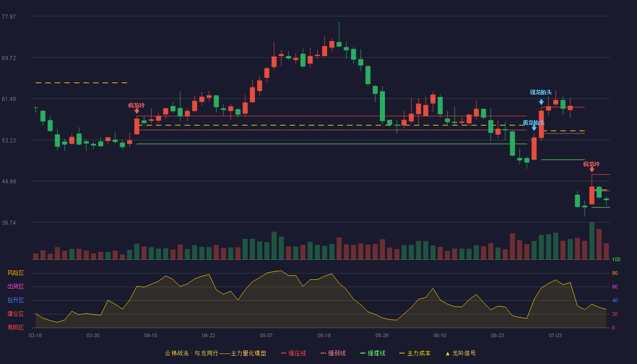The height and width of the screenshot is (364, 637).
Task: Click the 建仓区 zone label
Action: point(15,314)
